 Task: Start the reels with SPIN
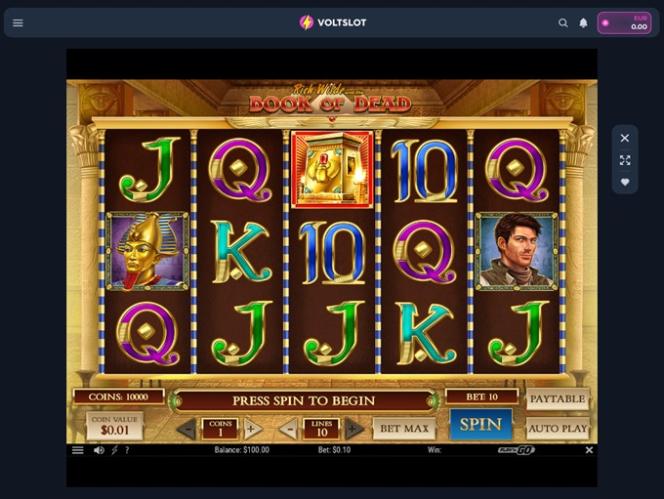click(x=481, y=424)
